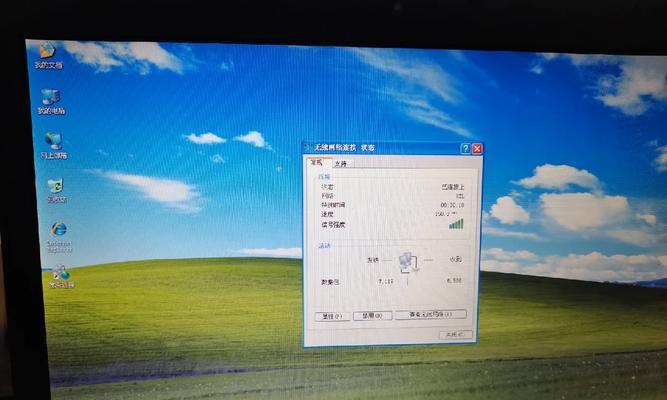Click the sent packets count value
Screen dimensions: 667x400
click(x=385, y=282)
